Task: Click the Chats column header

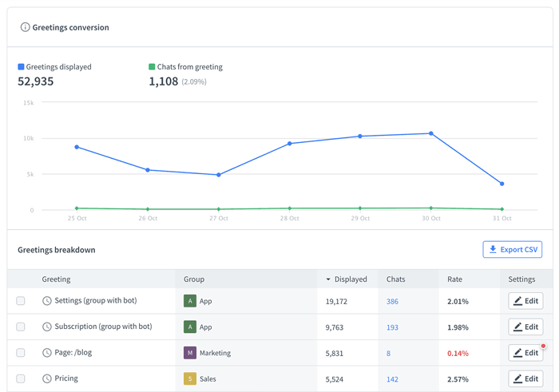Action: pyautogui.click(x=396, y=279)
